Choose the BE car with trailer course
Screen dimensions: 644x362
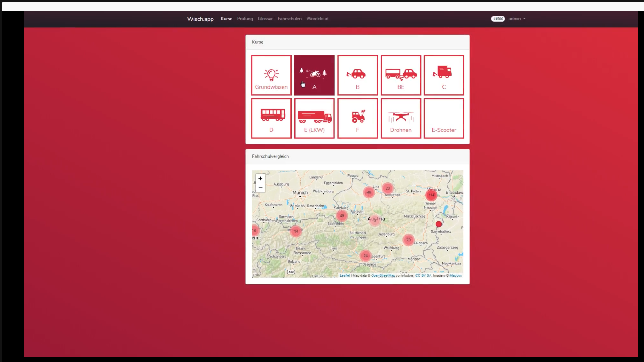click(401, 75)
